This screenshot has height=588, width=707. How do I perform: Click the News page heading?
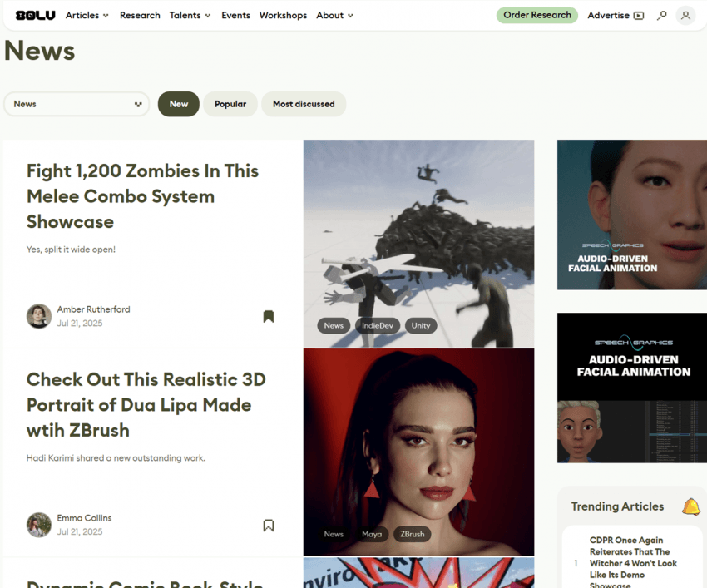[40, 50]
